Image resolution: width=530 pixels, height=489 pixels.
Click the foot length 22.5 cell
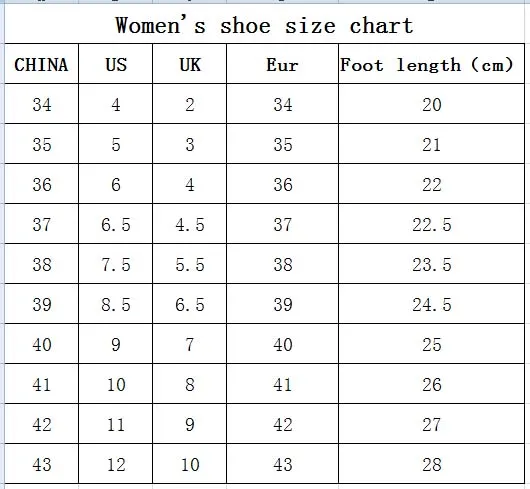pos(432,224)
